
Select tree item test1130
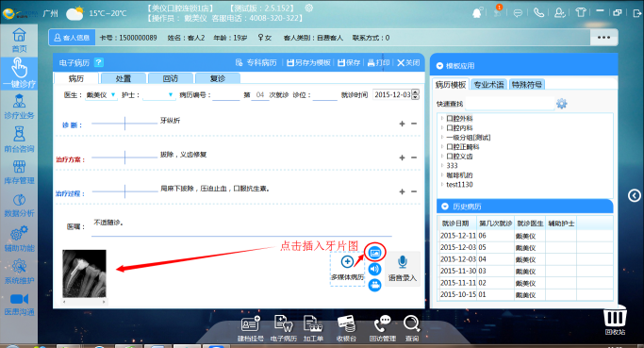tap(459, 185)
